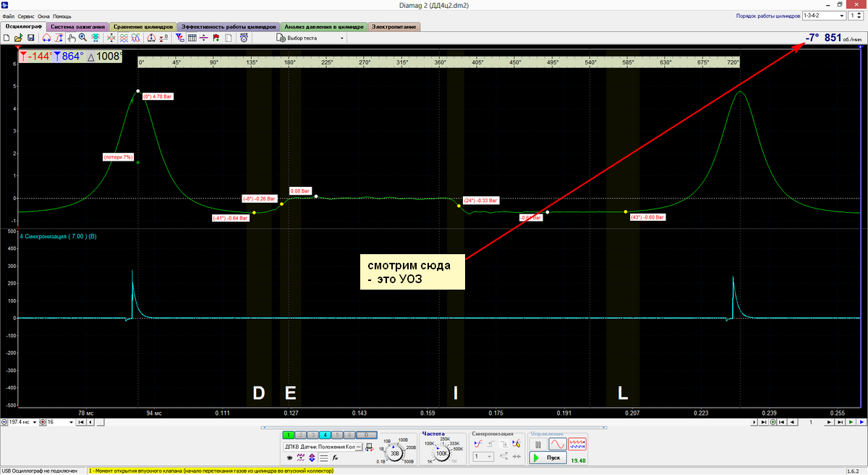
Task: Save the oscillogram with the floppy disk icon
Action: 30,38
